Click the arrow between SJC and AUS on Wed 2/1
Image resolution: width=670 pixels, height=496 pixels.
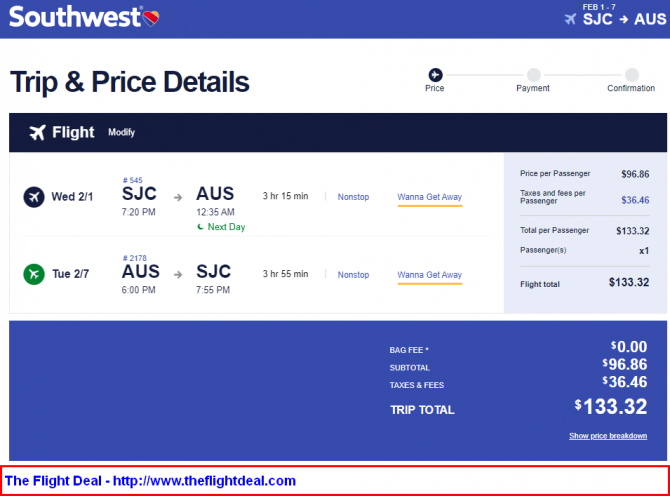point(178,197)
